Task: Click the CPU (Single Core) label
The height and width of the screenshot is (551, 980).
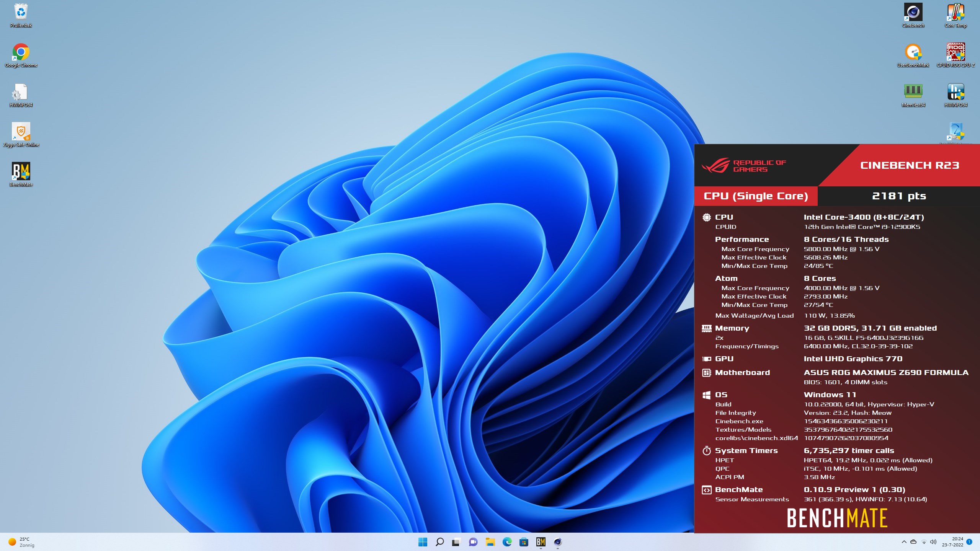Action: click(x=756, y=196)
